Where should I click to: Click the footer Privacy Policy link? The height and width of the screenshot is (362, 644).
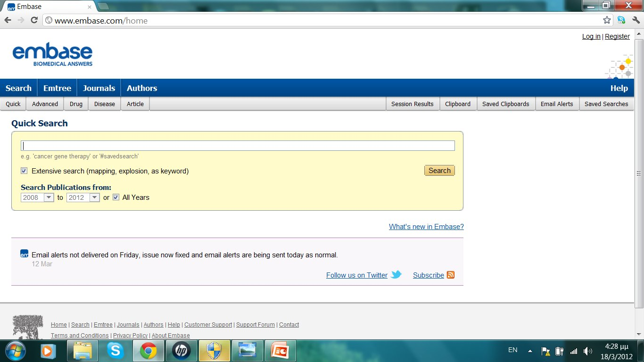tap(130, 335)
